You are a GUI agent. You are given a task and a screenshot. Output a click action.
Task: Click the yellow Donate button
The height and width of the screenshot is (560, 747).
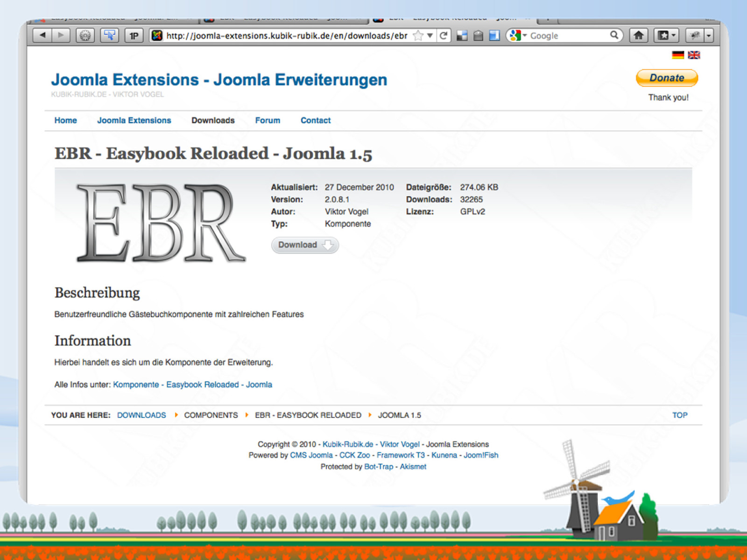667,78
